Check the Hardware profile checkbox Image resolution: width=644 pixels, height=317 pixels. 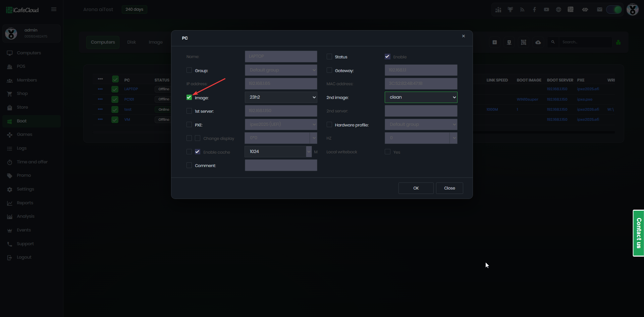click(x=329, y=125)
